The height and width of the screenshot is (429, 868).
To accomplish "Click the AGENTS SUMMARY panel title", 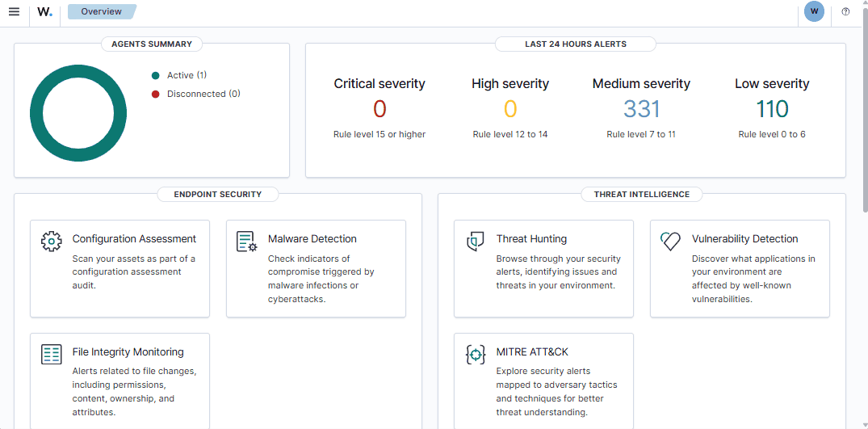I will 152,44.
